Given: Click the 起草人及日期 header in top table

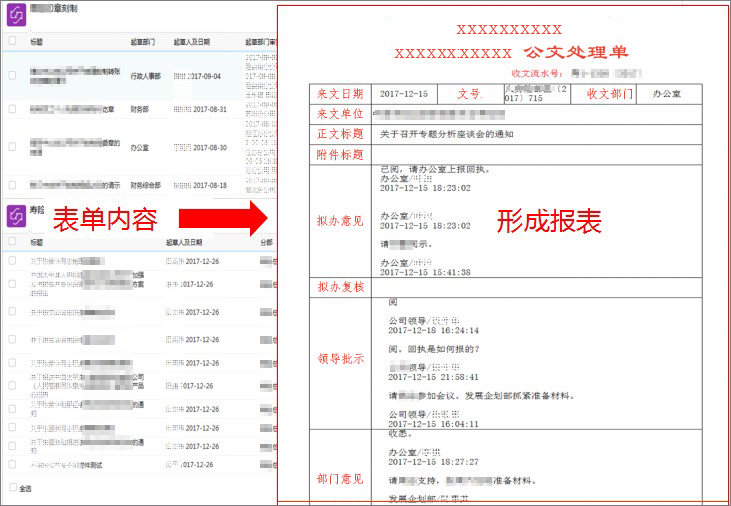Looking at the screenshot, I should click(x=191, y=42).
